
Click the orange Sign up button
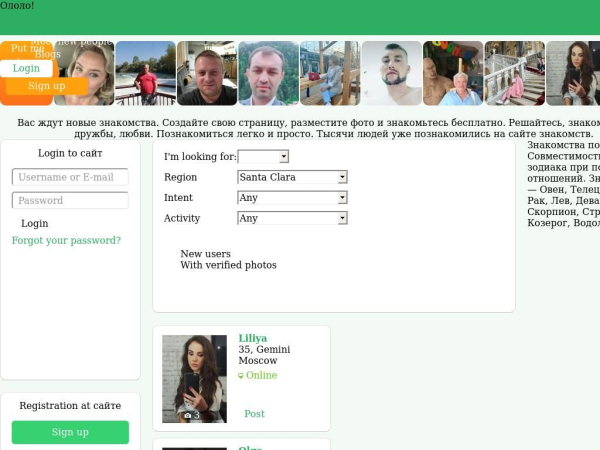click(47, 86)
